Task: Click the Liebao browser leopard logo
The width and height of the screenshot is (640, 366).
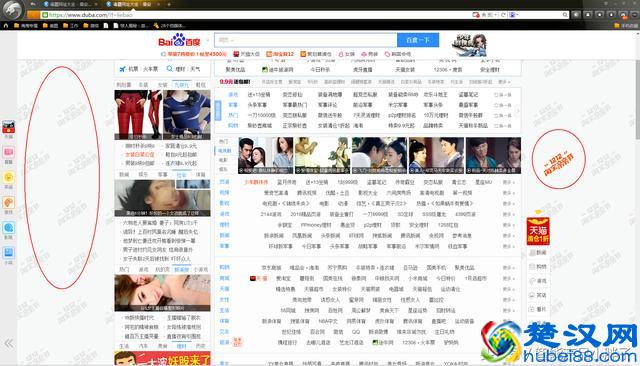Action: (x=13, y=9)
